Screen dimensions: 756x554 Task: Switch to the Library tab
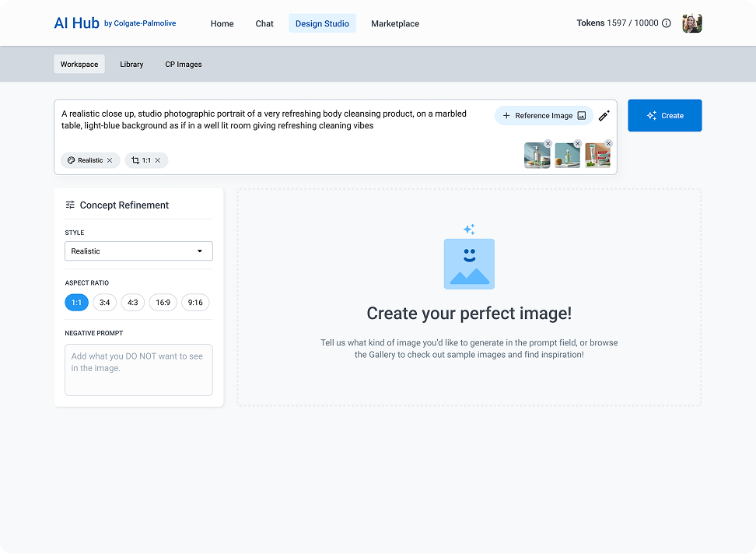pyautogui.click(x=131, y=64)
